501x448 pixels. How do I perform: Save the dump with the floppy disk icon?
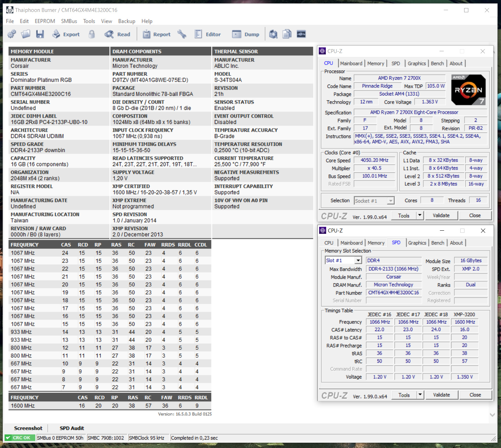click(40, 34)
